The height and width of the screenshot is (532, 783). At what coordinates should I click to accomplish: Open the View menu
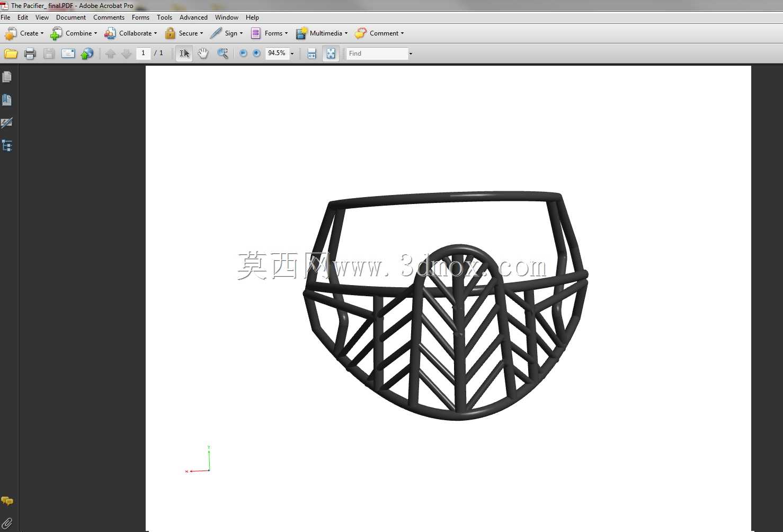tap(42, 17)
